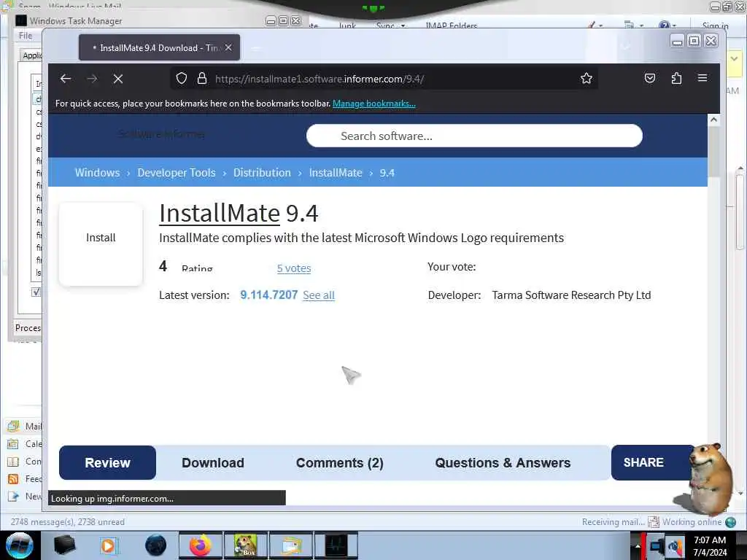Open the Extensions puzzle-piece icon
This screenshot has height=560, width=747.
tap(676, 78)
